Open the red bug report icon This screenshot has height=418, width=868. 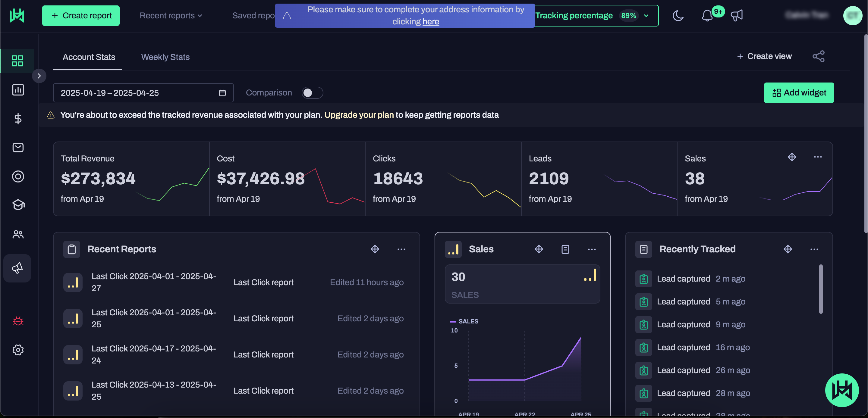18,321
